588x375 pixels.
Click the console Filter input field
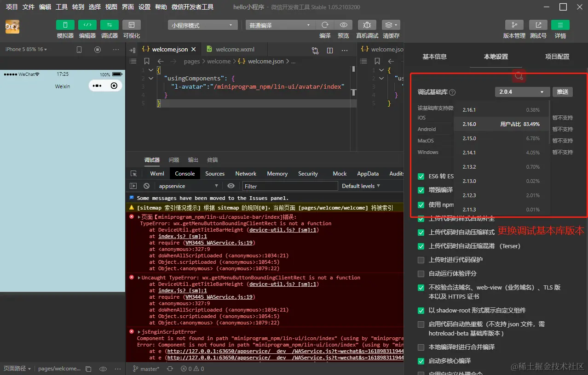click(290, 186)
